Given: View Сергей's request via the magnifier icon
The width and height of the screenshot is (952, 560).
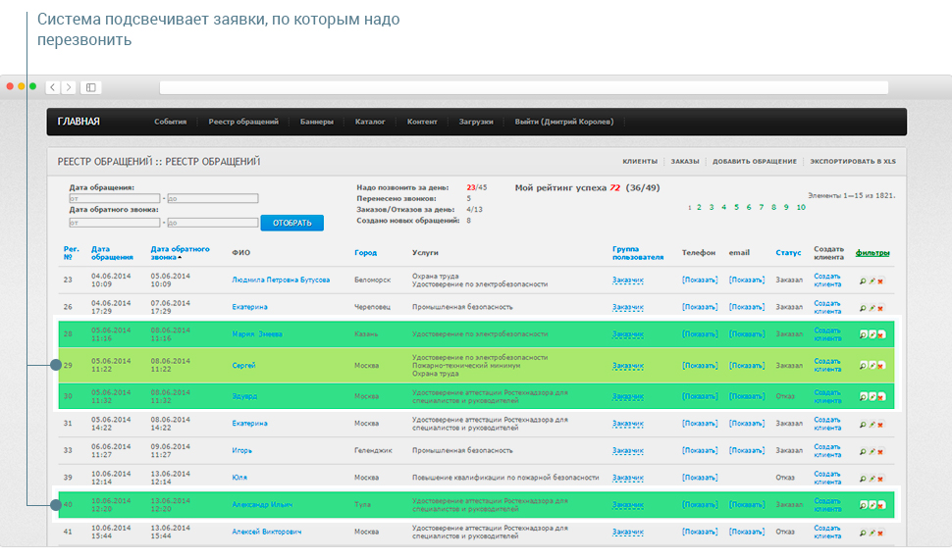Looking at the screenshot, I should 863,366.
